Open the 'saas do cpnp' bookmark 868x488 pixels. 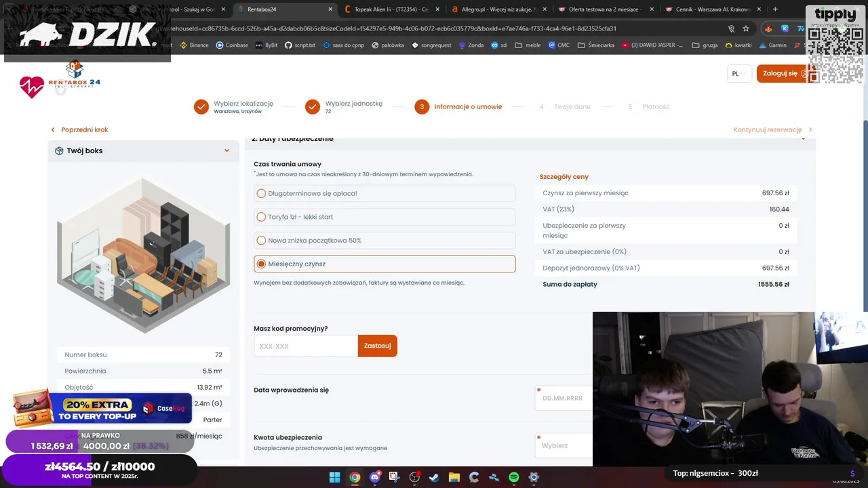tap(344, 45)
